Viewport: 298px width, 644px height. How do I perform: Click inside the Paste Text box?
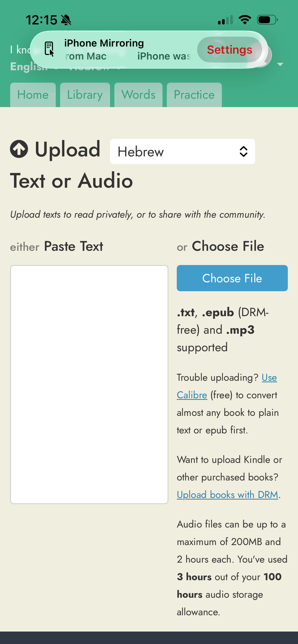89,384
